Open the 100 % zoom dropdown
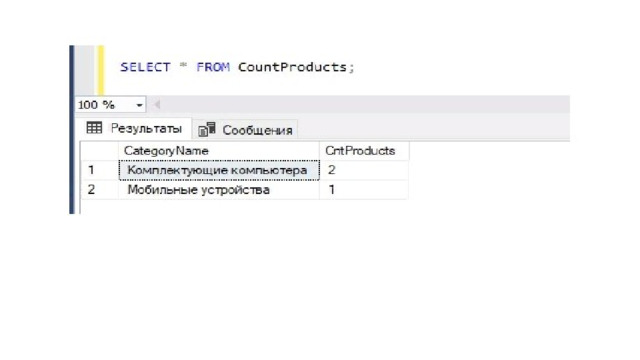The height and width of the screenshot is (360, 640). coord(110,105)
